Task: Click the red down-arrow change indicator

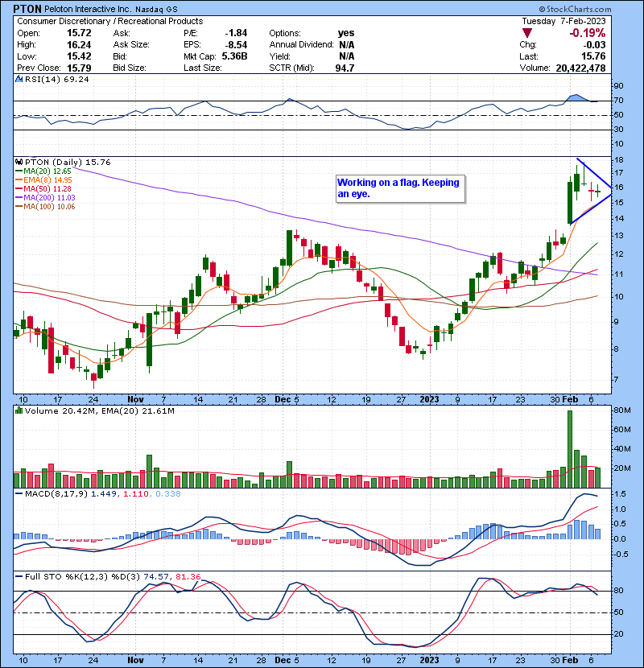Action: 527,33
